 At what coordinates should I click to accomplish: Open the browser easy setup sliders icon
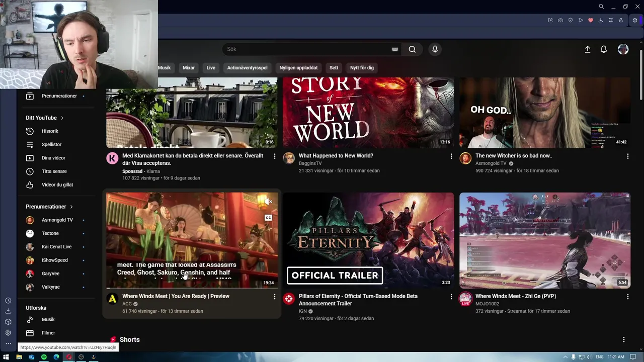(x=611, y=20)
